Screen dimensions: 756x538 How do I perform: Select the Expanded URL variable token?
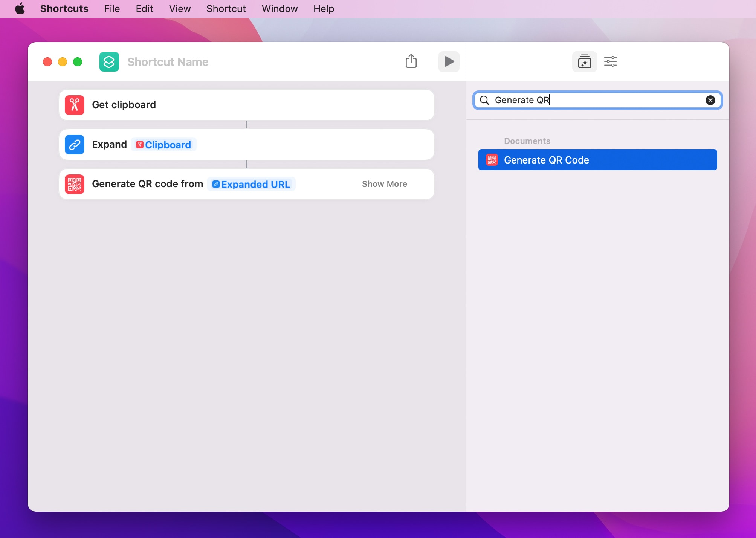pos(251,184)
